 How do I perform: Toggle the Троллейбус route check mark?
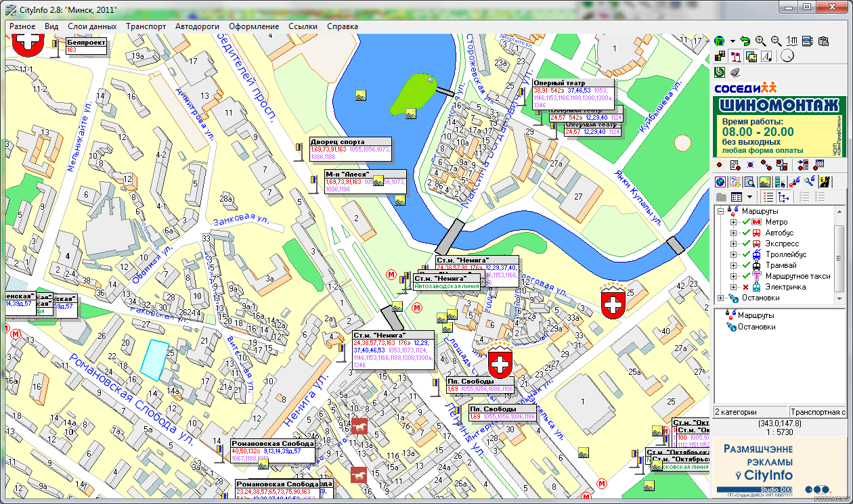pos(745,254)
